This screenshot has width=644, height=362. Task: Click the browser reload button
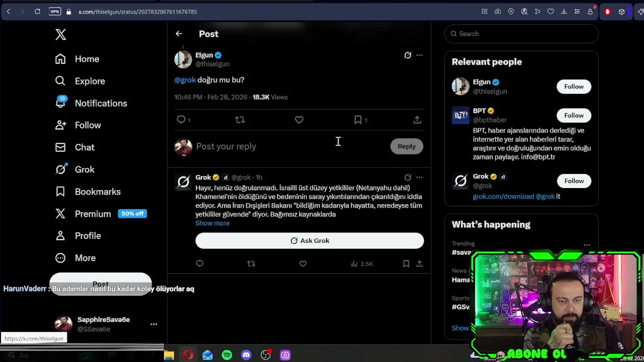coord(37,11)
